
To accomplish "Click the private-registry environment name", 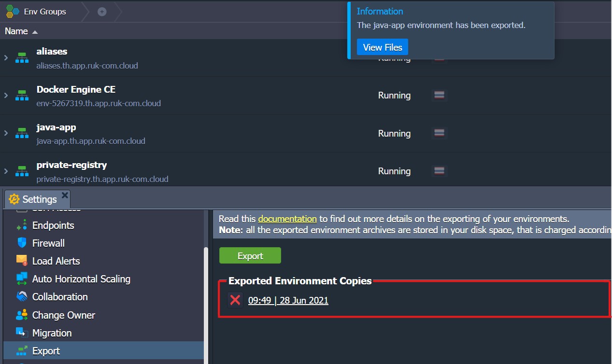I will click(x=71, y=165).
